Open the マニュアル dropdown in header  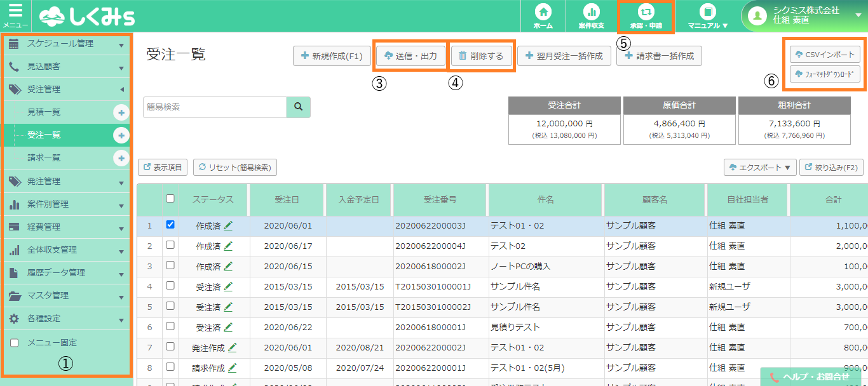point(708,17)
